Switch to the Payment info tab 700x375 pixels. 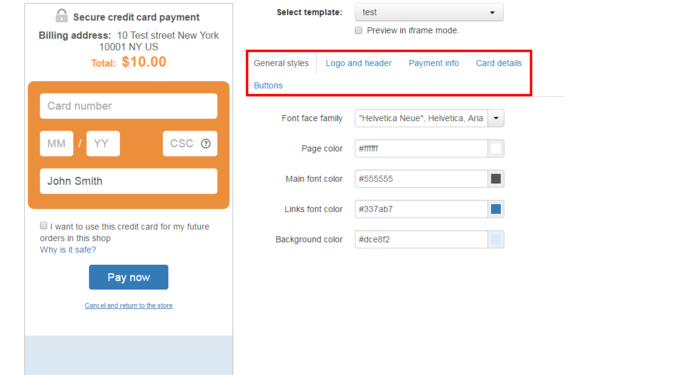433,63
